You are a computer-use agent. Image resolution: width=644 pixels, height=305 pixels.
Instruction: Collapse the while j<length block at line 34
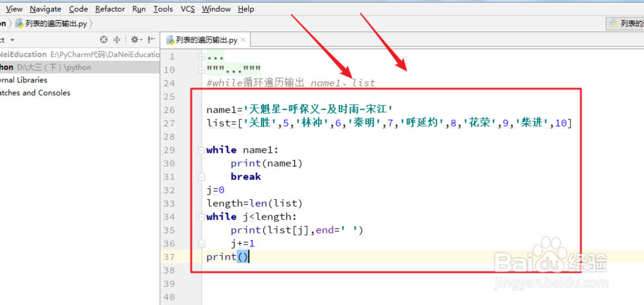click(202, 217)
